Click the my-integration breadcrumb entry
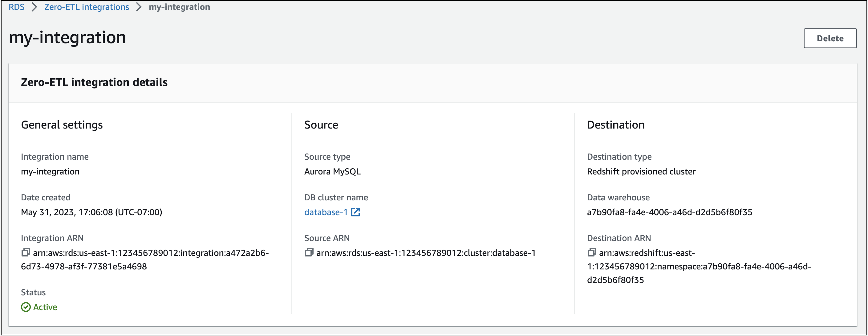 click(x=179, y=7)
